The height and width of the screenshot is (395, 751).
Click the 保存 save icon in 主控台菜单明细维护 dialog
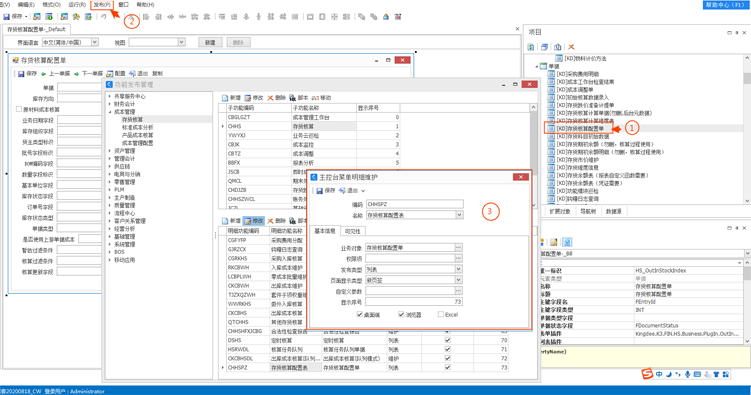pos(319,191)
